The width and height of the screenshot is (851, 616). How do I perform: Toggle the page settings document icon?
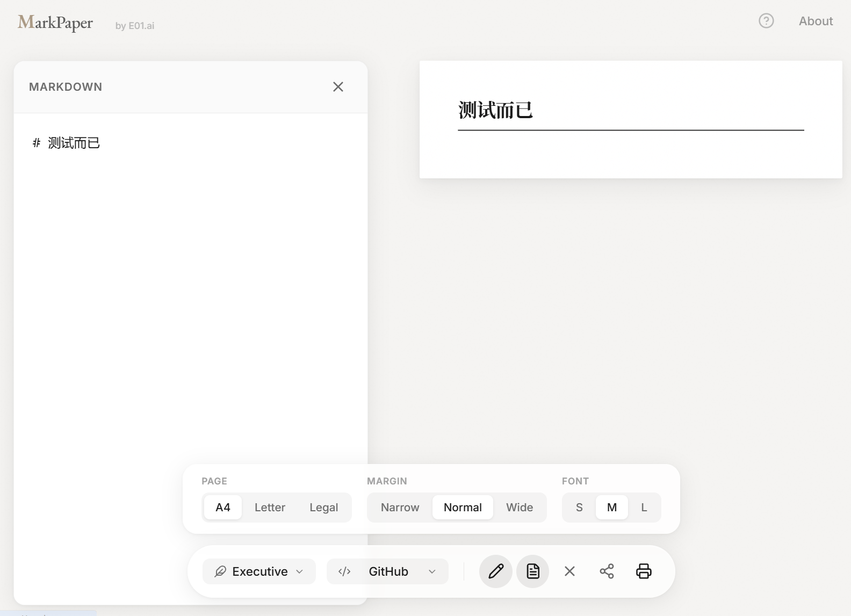(532, 571)
